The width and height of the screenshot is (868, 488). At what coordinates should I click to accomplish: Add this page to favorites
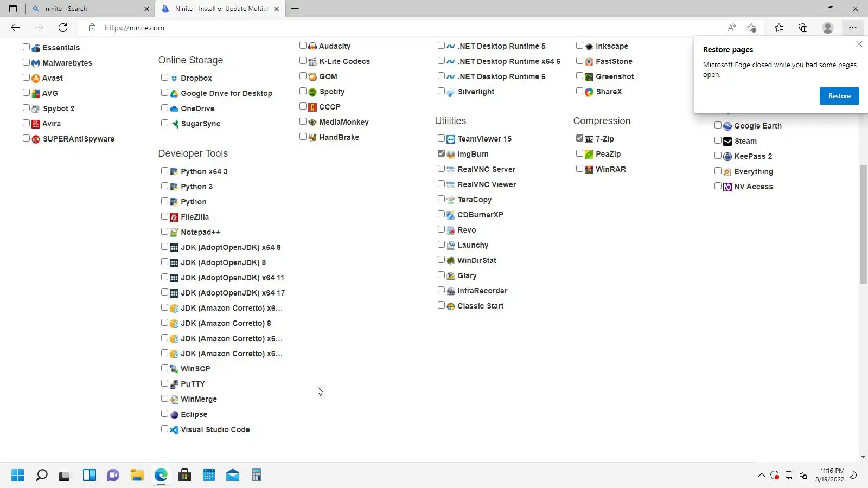(751, 28)
